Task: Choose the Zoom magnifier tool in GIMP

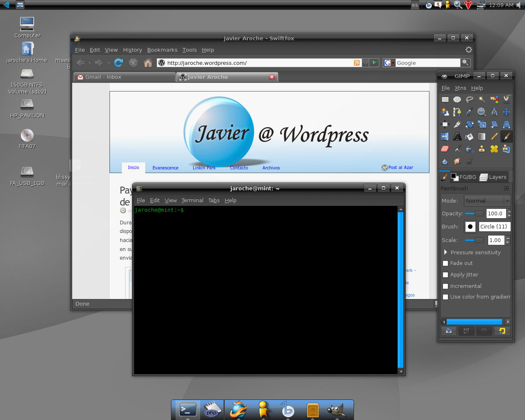Action: point(482,112)
